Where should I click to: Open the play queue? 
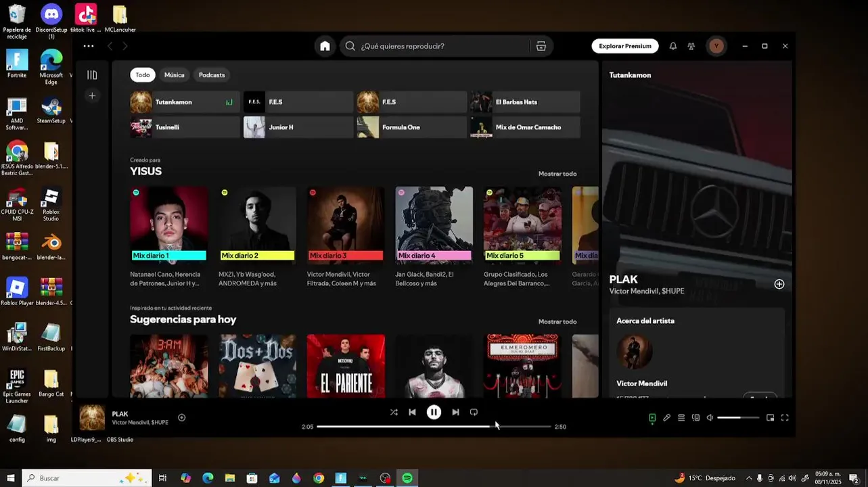point(681,418)
